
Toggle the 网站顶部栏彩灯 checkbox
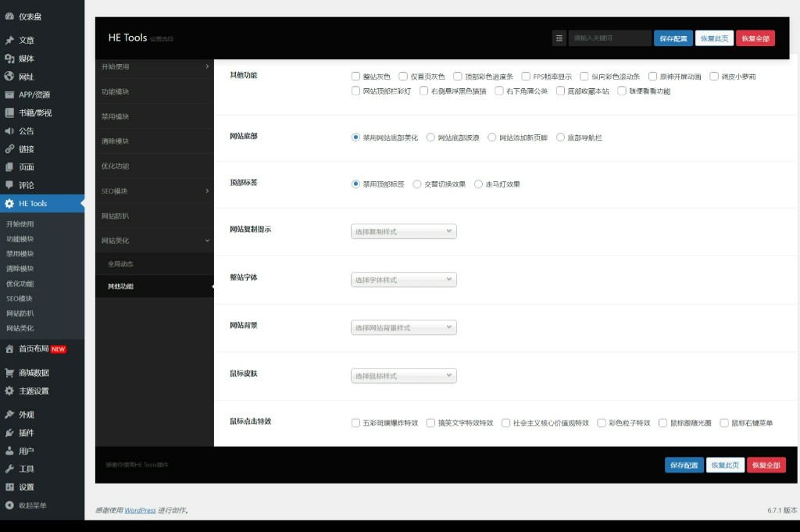click(355, 91)
